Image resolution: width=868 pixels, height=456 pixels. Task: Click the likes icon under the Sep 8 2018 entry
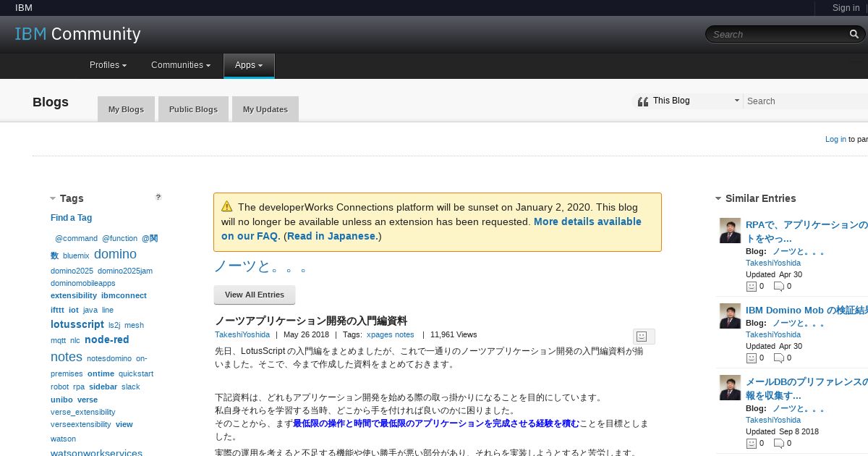751,443
